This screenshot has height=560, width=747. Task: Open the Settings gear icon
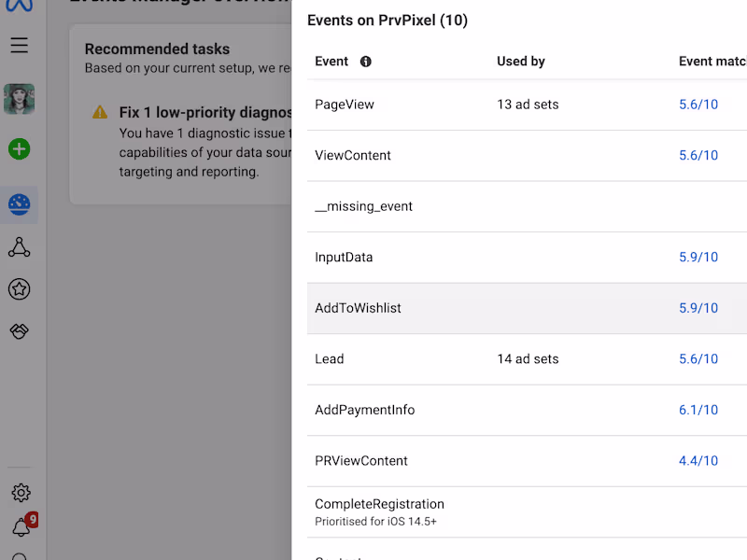21,493
